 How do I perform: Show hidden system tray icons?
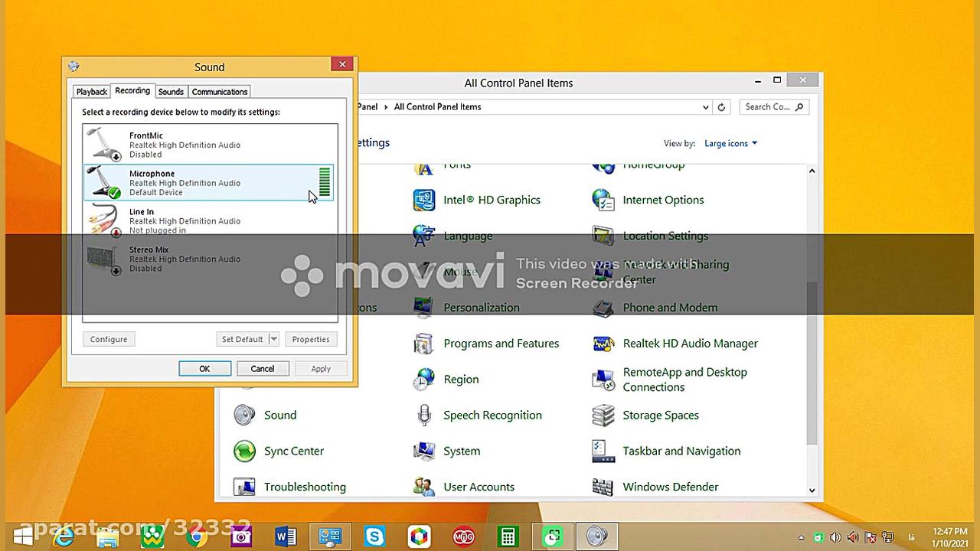coord(802,537)
